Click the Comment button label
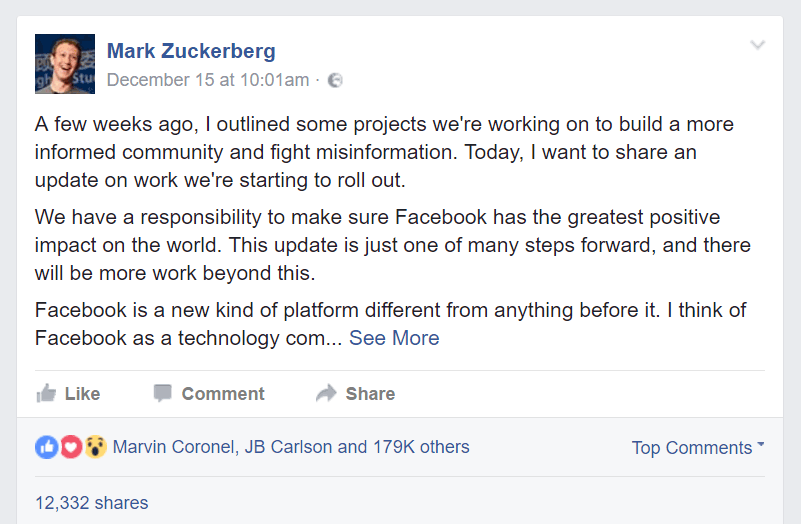The image size is (801, 524). (223, 394)
